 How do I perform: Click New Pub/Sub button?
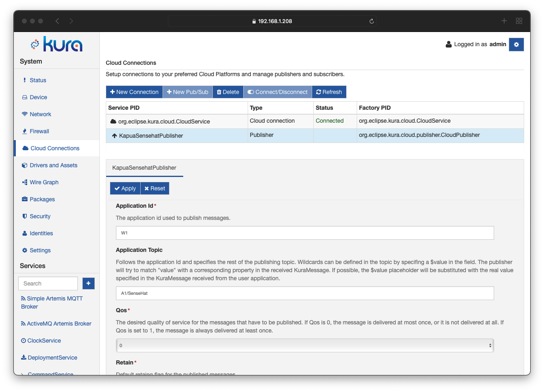[x=188, y=92]
